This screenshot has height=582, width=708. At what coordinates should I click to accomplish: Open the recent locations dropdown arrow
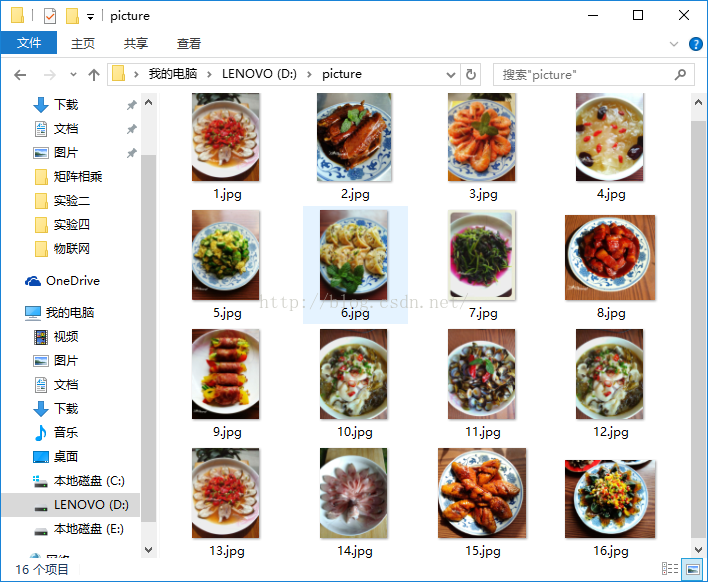click(73, 74)
